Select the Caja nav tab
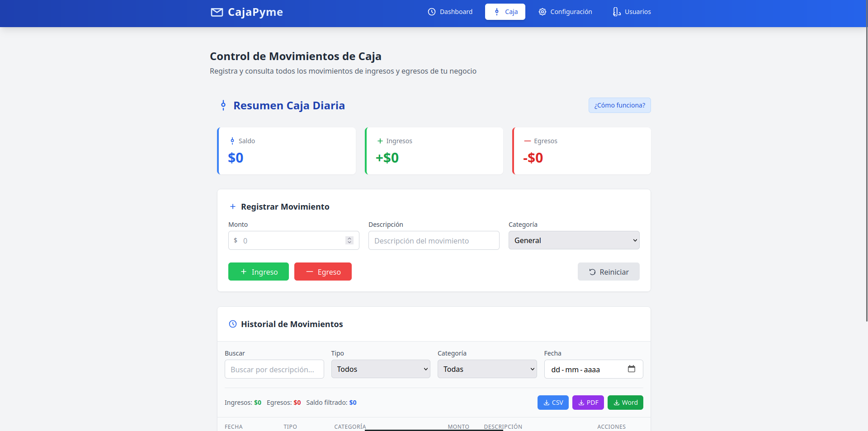868x431 pixels. 505,12
